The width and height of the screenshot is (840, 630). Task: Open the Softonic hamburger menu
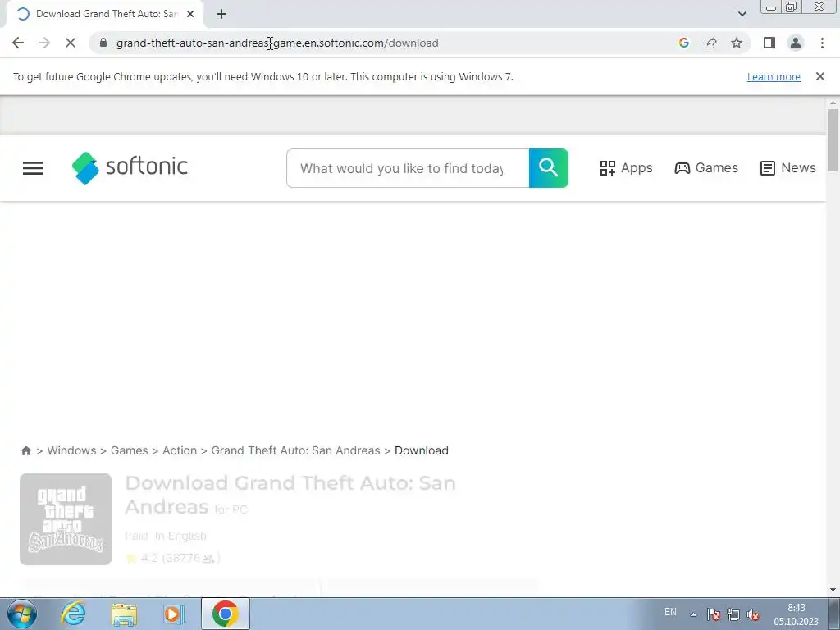tap(33, 168)
